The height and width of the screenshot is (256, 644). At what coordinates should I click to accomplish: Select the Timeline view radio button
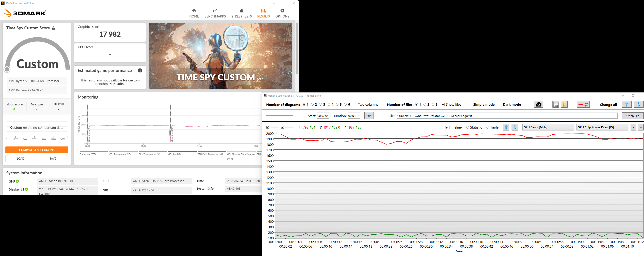pos(446,127)
